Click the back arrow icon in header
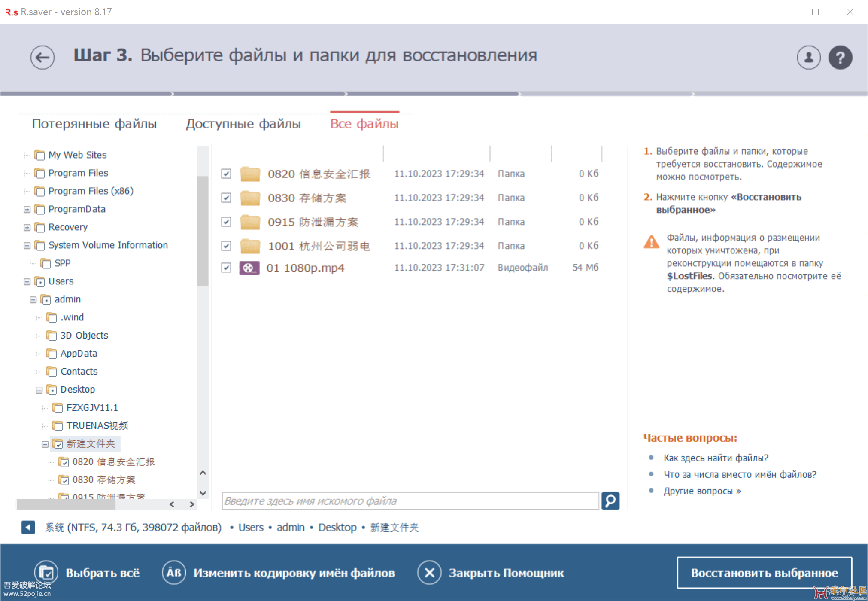 point(42,57)
